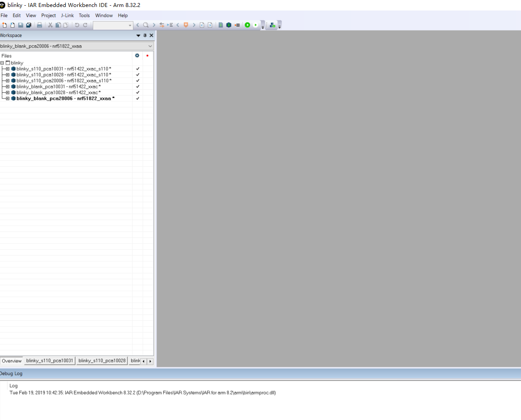Switch to blinky_s110_pca10031 bottom tab
Screen dimensions: 521x420
pos(50,361)
